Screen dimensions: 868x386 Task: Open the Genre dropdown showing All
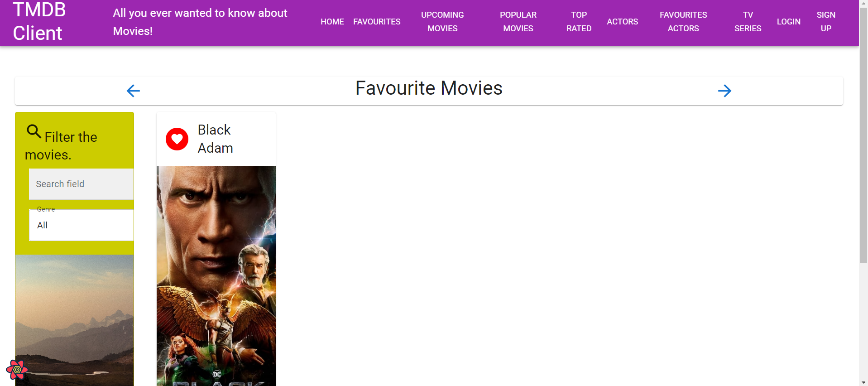82,225
